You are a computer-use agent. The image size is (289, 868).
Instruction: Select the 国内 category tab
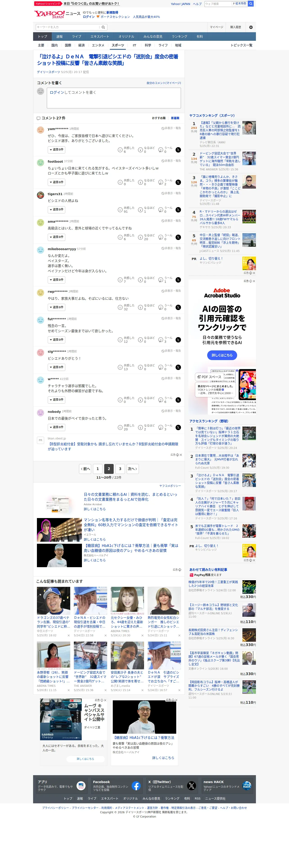54,46
